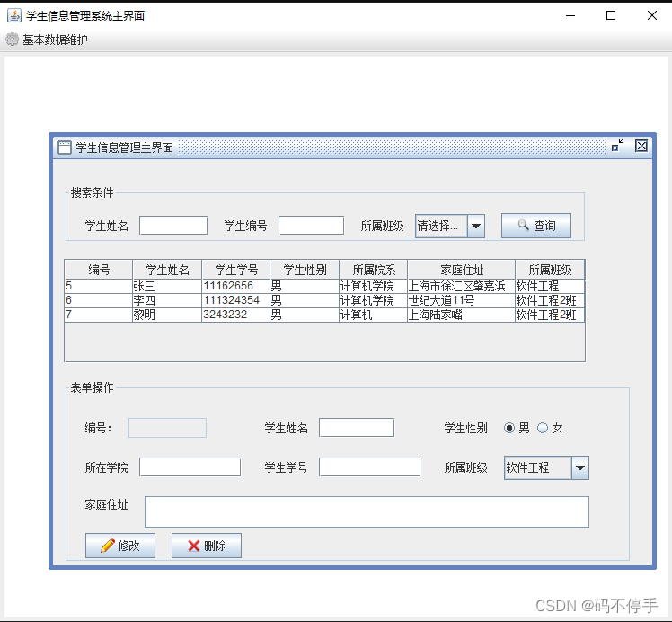Click the 编号 form field
The image size is (672, 622).
(x=167, y=428)
